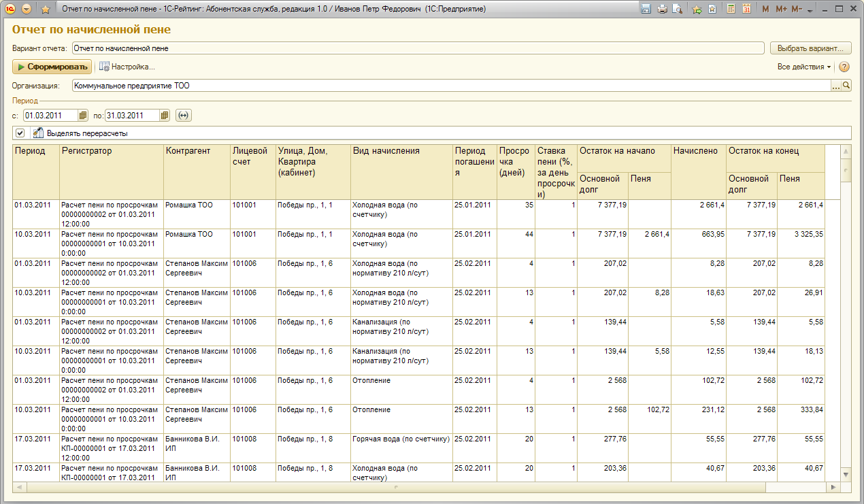Open start date calendar picker
Image resolution: width=864 pixels, height=504 pixels.
tap(83, 116)
